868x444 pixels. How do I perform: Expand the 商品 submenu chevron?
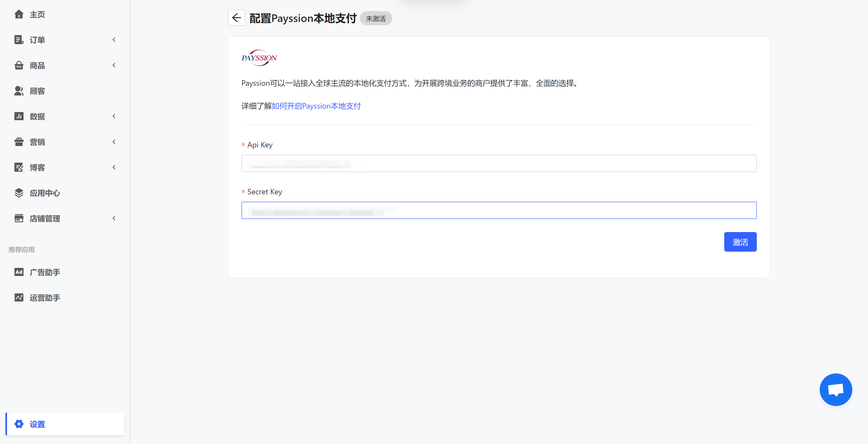tap(114, 65)
